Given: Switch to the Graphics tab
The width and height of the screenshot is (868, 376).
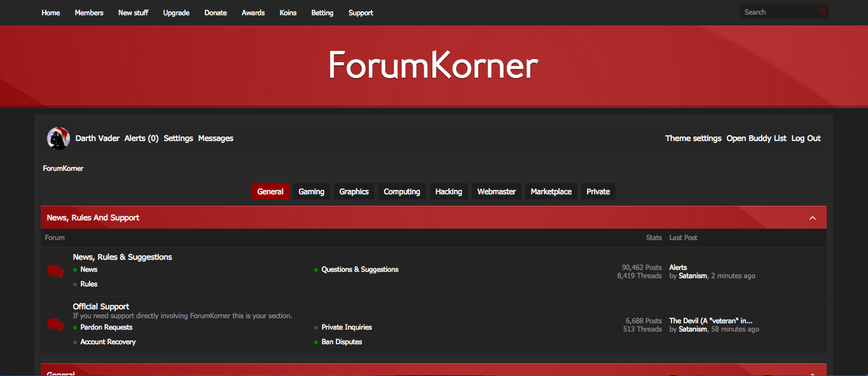Looking at the screenshot, I should [x=354, y=192].
